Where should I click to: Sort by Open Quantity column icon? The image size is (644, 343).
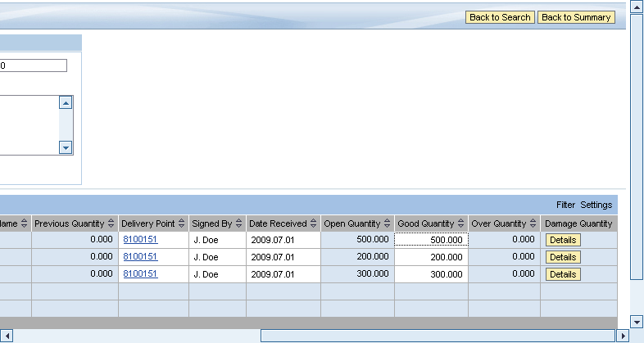[388, 223]
